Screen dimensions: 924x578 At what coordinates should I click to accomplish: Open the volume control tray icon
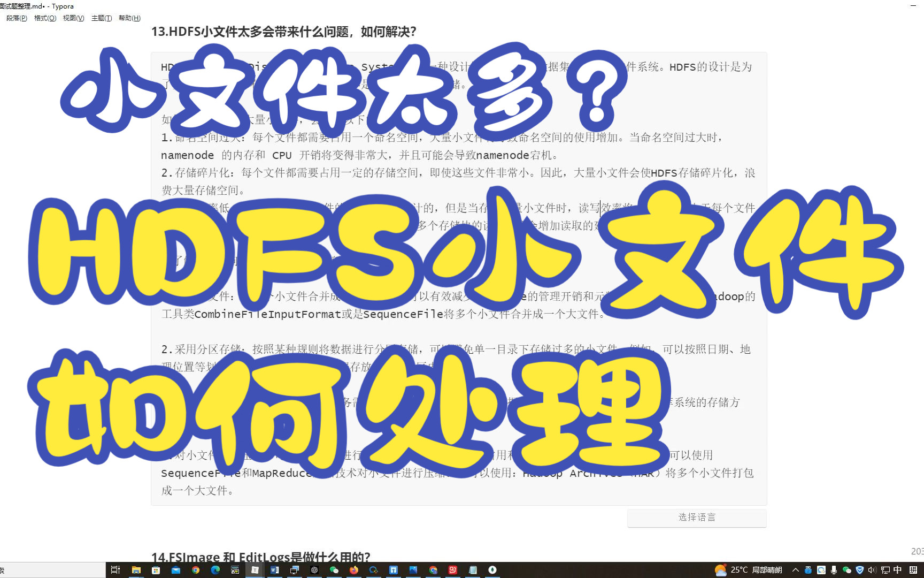872,570
